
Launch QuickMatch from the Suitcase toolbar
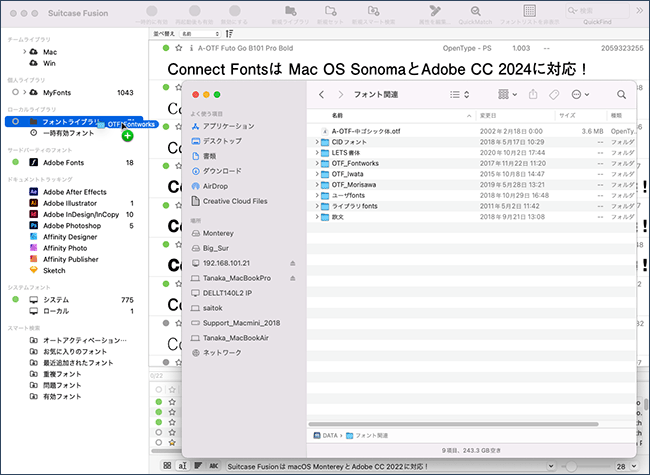tap(475, 11)
